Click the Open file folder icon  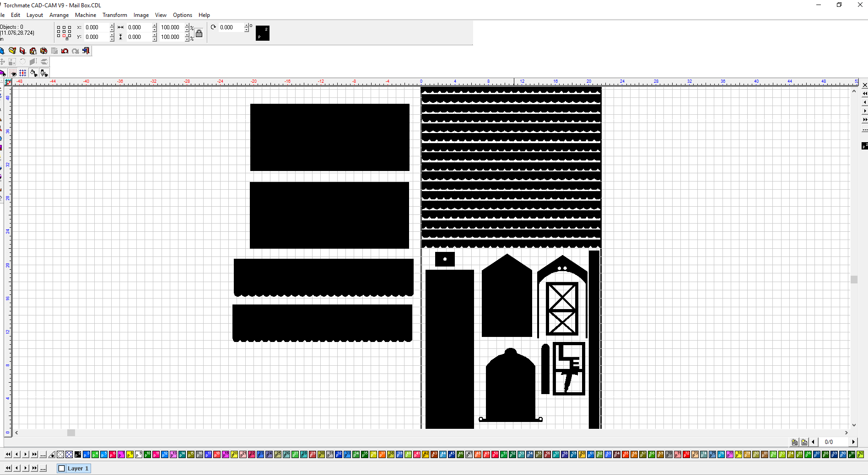click(12, 51)
